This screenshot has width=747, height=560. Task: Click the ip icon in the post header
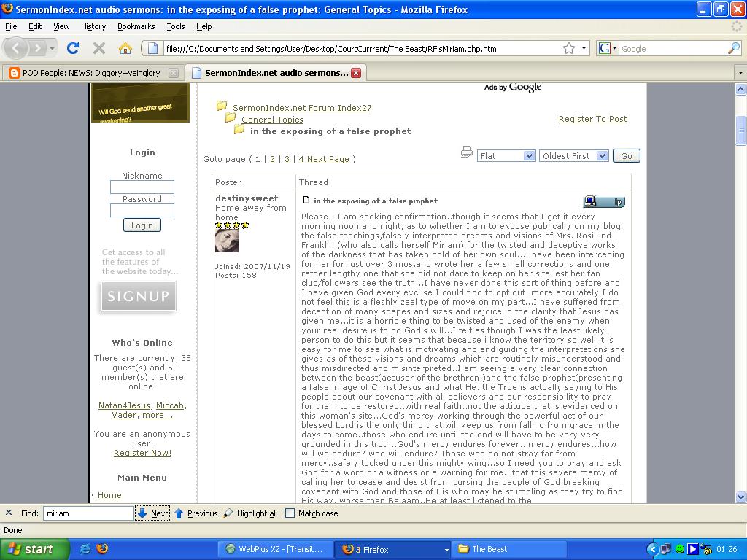(618, 202)
